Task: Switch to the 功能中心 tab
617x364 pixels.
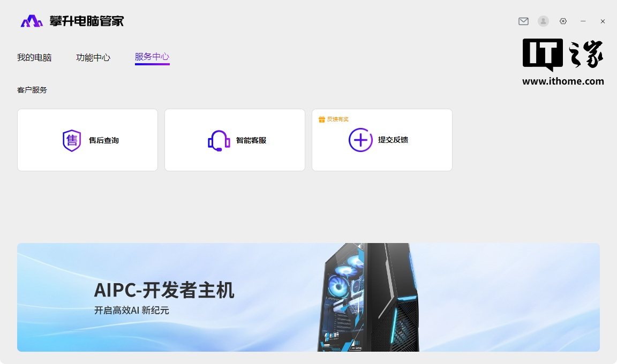Action: (x=93, y=57)
